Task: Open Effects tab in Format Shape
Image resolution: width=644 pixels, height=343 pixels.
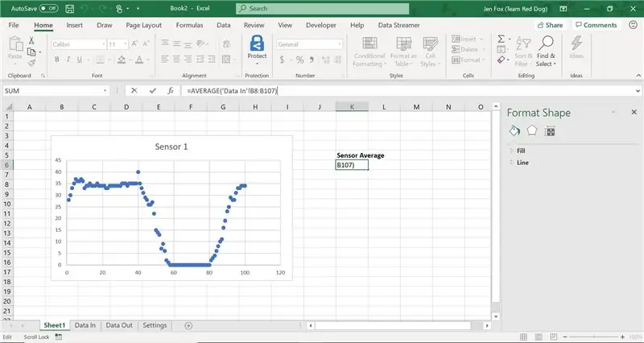Action: [x=532, y=131]
